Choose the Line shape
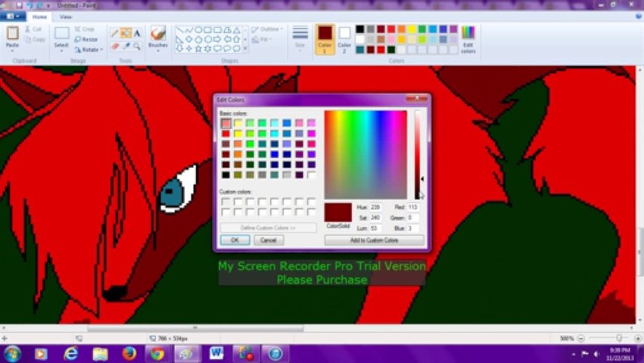This screenshot has width=644, height=363. [x=180, y=30]
